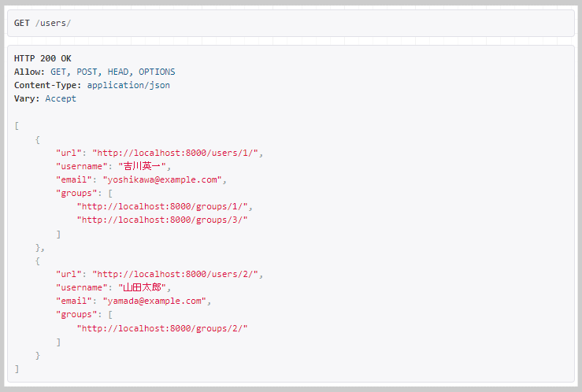The height and width of the screenshot is (392, 582).
Task: Click the Allow header values
Action: (113, 72)
